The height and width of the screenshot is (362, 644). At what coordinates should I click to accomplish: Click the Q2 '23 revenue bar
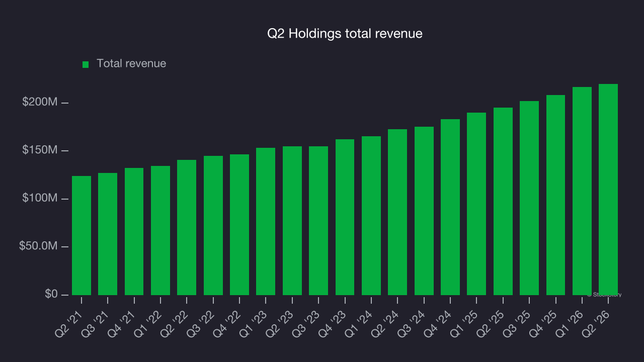coord(292,221)
